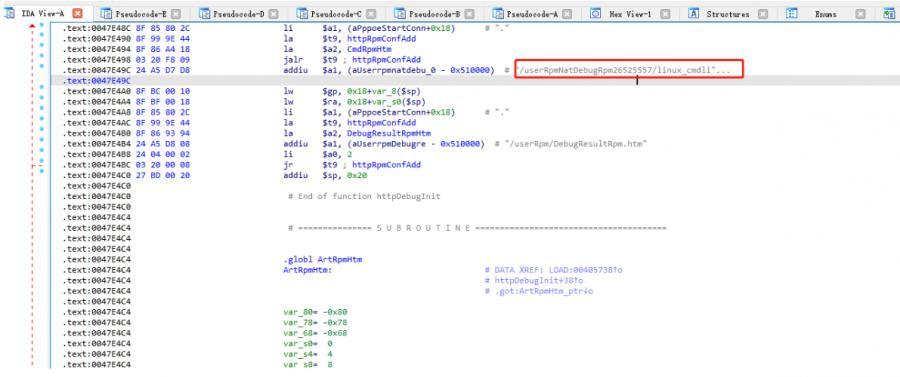The height and width of the screenshot is (377, 900).
Task: Close the Pseudocode-B tab
Action: [470, 13]
